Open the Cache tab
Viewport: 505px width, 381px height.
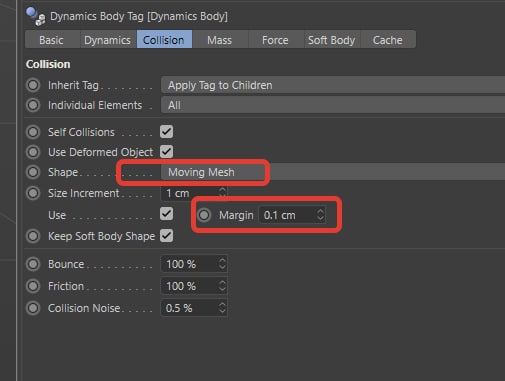click(x=387, y=40)
